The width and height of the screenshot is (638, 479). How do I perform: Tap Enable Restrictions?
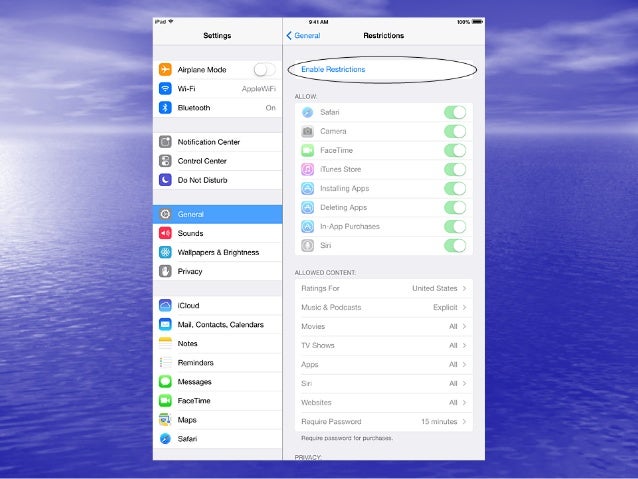pos(333,70)
